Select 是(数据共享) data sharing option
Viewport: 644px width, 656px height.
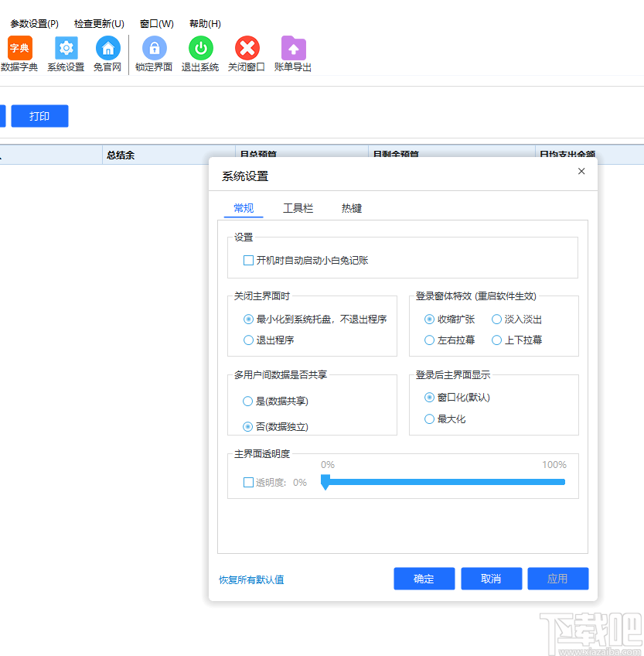click(248, 401)
